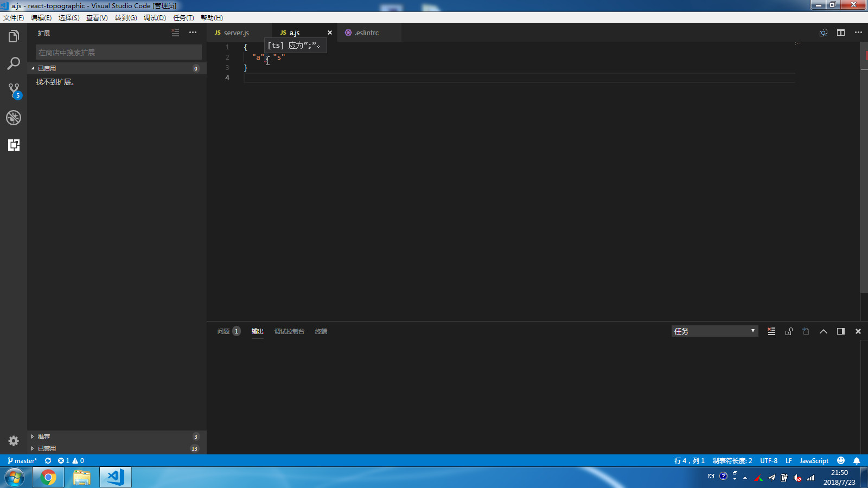Viewport: 868px width, 488px height.
Task: Open the notifications bell
Action: pyautogui.click(x=856, y=460)
